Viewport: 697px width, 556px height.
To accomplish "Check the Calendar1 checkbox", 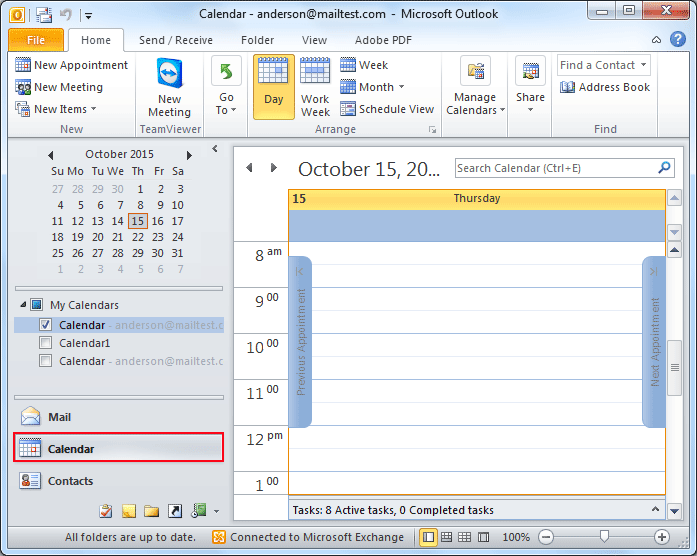I will point(45,343).
